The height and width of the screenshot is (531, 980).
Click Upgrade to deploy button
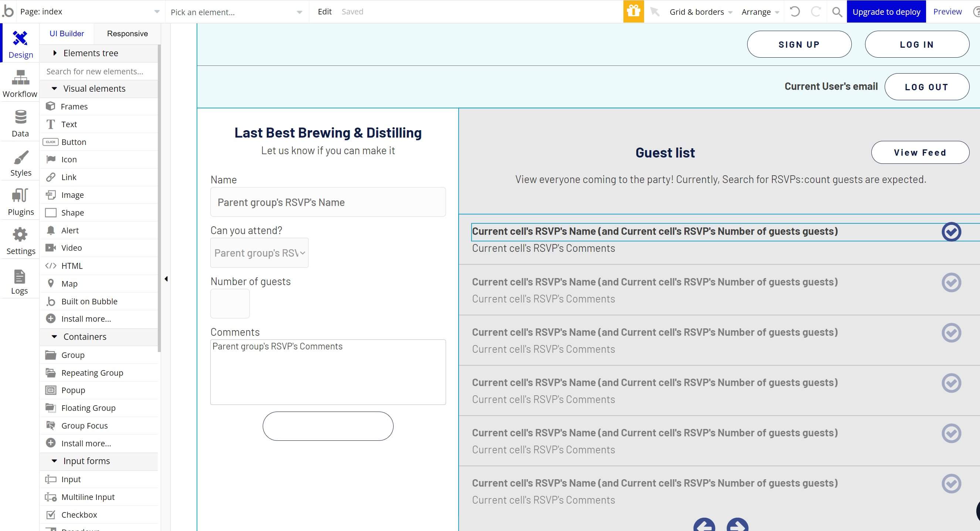point(886,12)
